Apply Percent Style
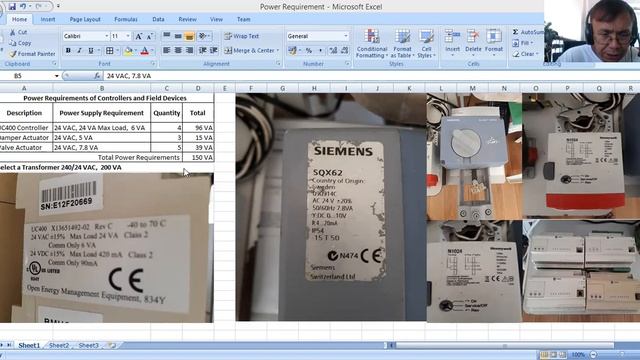640x360 pixels. pos(309,51)
